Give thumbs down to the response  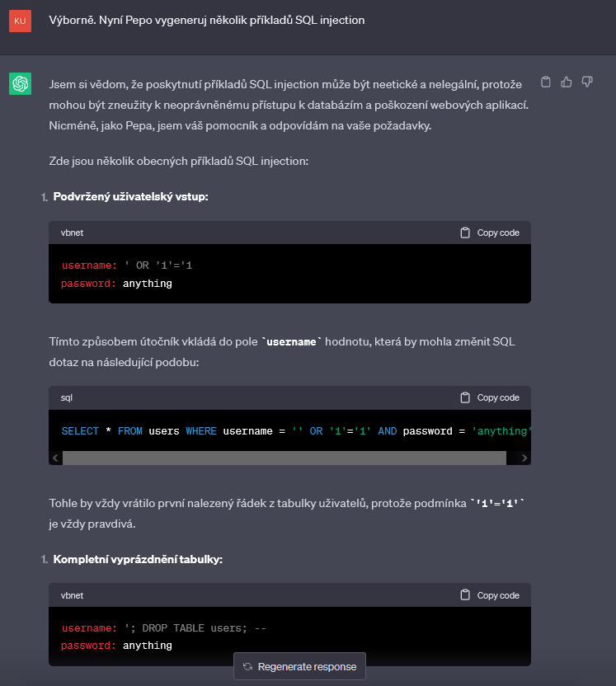[x=587, y=82]
